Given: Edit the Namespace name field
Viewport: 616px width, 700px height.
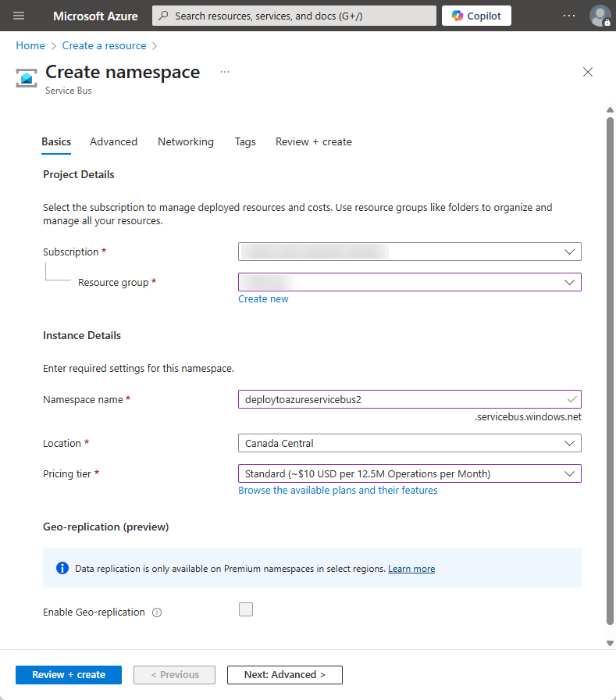Looking at the screenshot, I should coord(409,399).
